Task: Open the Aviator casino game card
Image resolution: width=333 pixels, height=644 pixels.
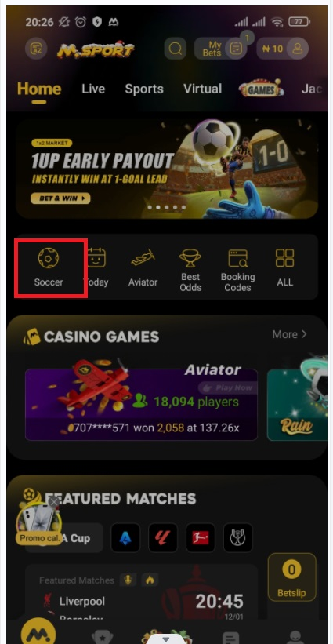Action: (x=141, y=405)
